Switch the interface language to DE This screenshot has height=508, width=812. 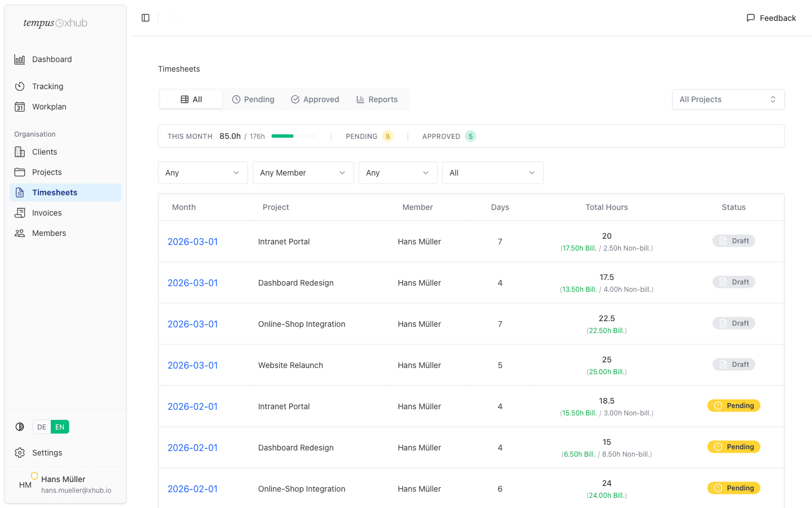click(41, 427)
